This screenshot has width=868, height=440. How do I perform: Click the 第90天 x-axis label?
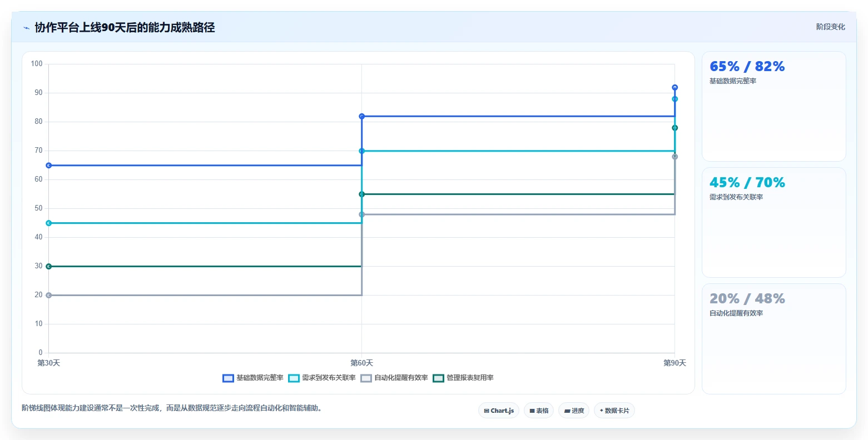click(675, 363)
